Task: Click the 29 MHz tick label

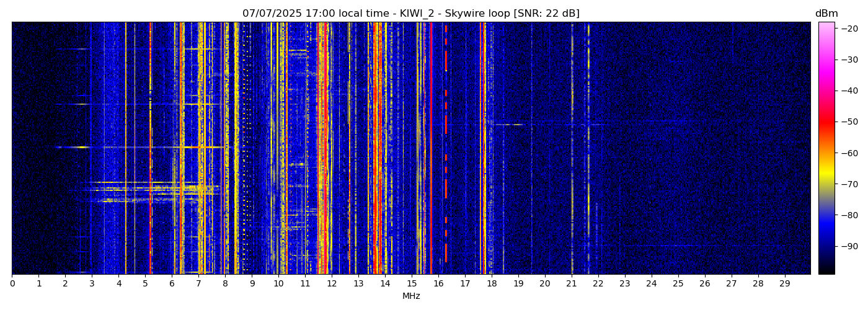Action: point(784,284)
